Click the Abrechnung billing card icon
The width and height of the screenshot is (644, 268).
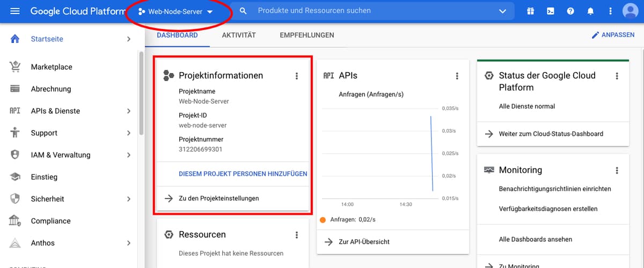click(x=15, y=89)
